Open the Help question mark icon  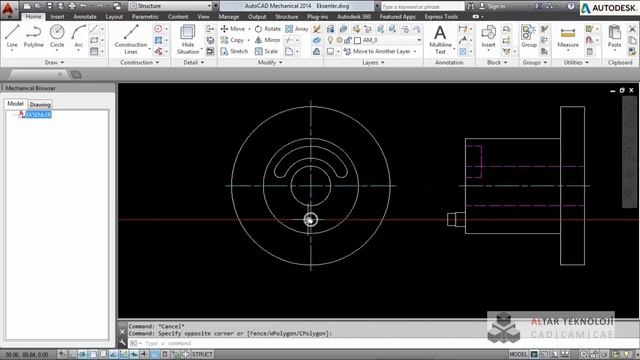click(x=571, y=6)
